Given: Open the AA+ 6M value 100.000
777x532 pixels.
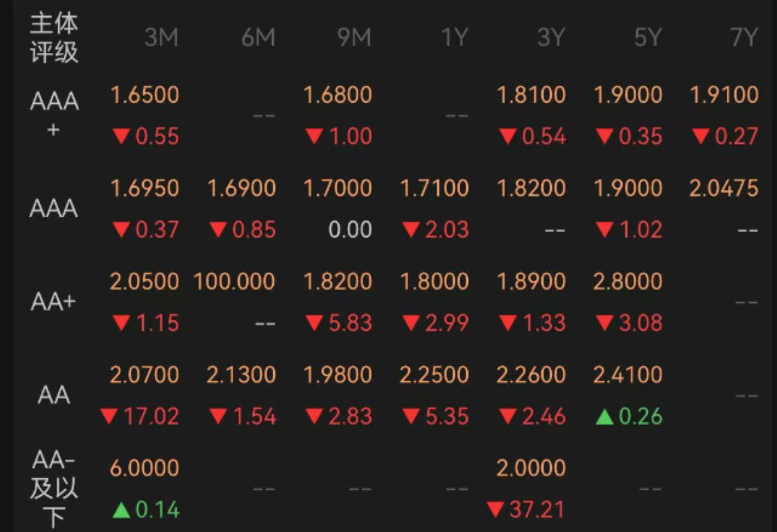Looking at the screenshot, I should (x=234, y=281).
